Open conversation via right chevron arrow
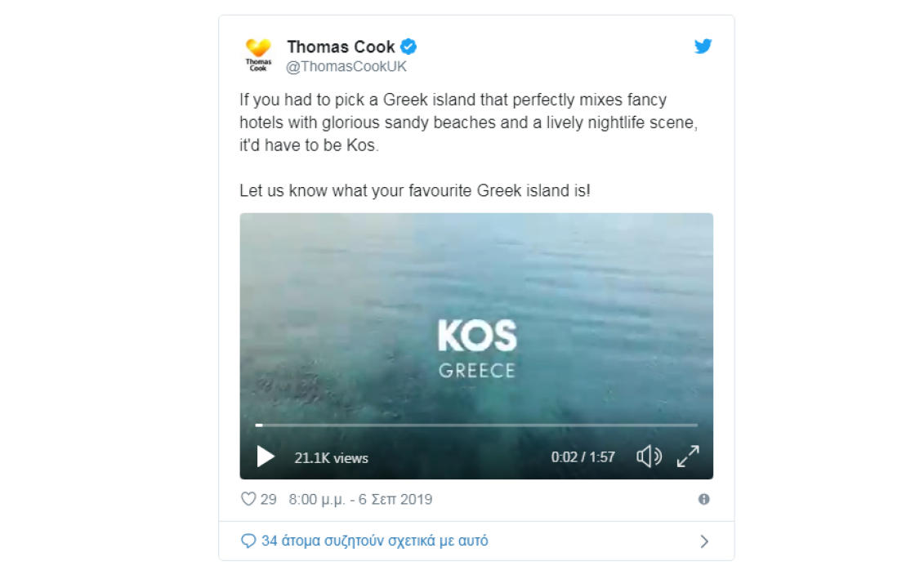915x588 pixels. point(704,541)
